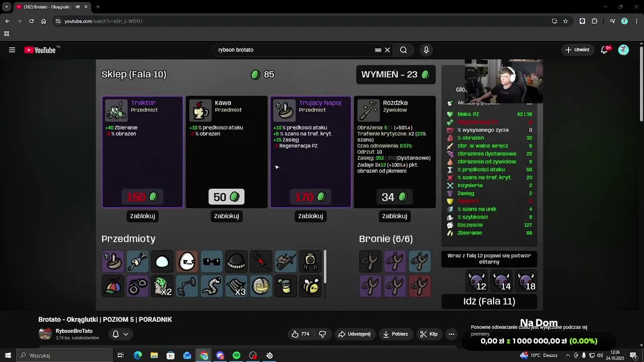Open the browser extensions puzzle menu
644x362 pixels.
pyautogui.click(x=595, y=21)
